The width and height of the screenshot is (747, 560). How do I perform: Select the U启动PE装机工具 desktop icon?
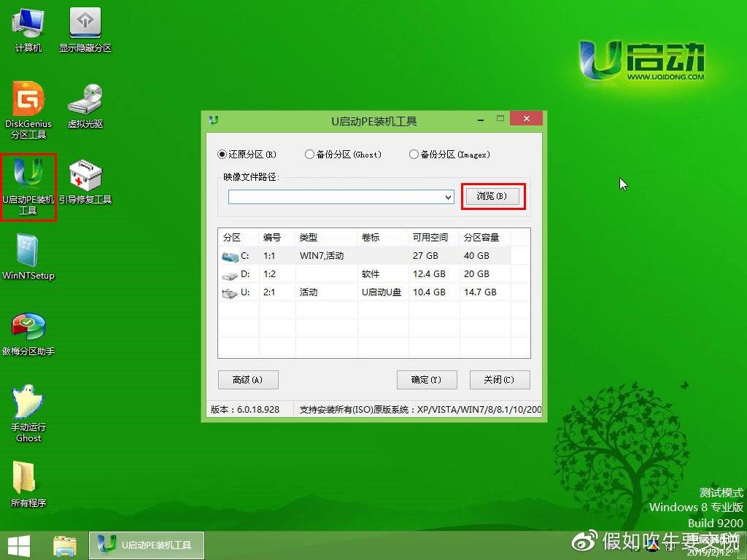[28, 187]
